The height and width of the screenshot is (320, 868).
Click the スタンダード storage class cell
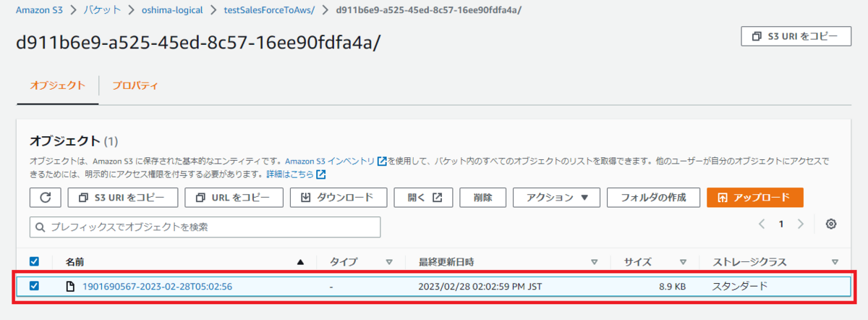pos(740,287)
